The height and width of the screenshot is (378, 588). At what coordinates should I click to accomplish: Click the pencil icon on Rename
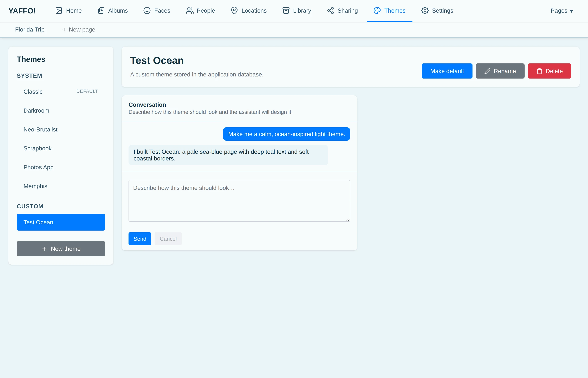[x=487, y=71]
